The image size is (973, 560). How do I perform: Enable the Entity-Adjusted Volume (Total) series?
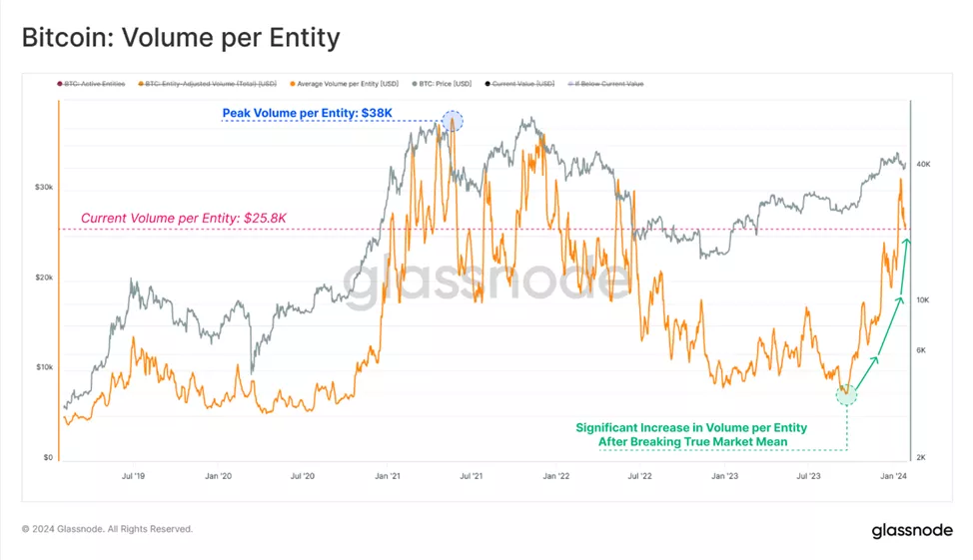pos(207,84)
